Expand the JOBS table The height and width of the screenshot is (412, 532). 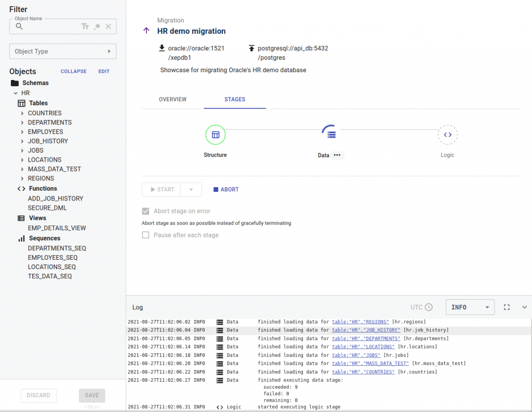point(22,150)
